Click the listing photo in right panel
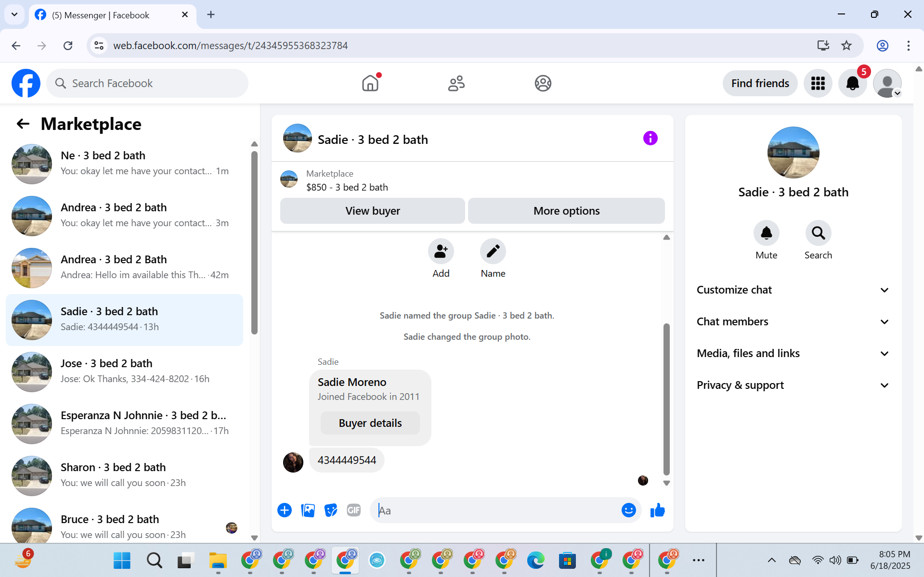Viewport: 924px width, 577px height. [x=793, y=153]
